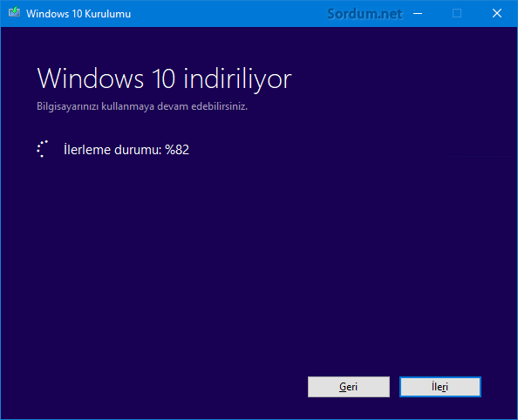
Task: Click the Geri (Back) button
Action: point(349,387)
